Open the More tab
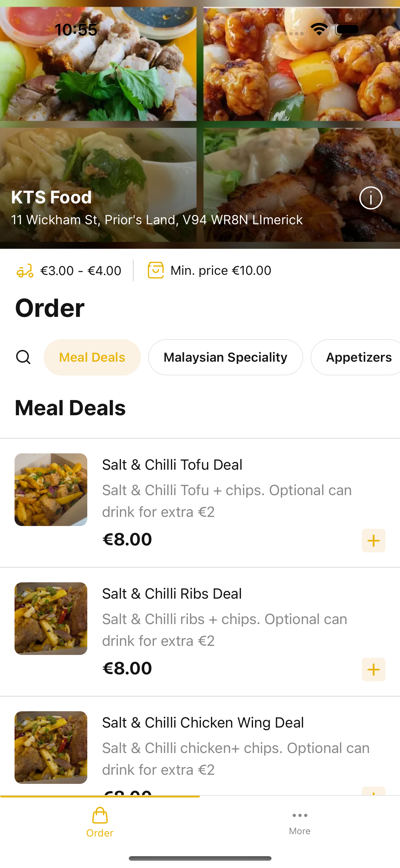This screenshot has height=868, width=400. (300, 822)
